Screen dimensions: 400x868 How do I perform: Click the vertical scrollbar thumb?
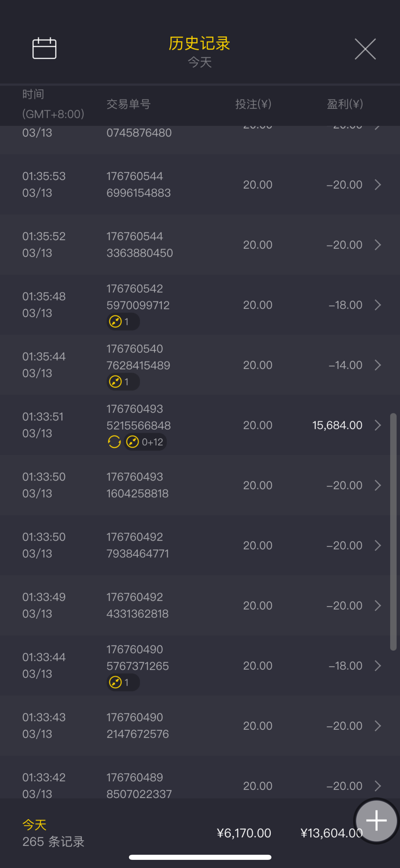pyautogui.click(x=393, y=531)
